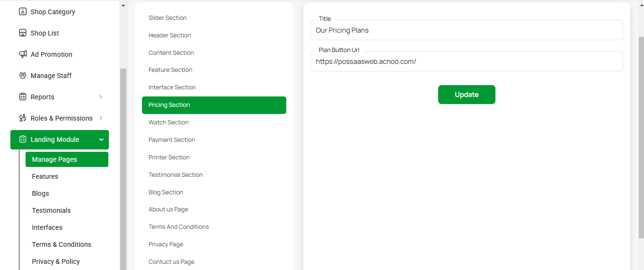Image resolution: width=644 pixels, height=270 pixels.
Task: Go to Features in Landing Module
Action: click(x=45, y=176)
